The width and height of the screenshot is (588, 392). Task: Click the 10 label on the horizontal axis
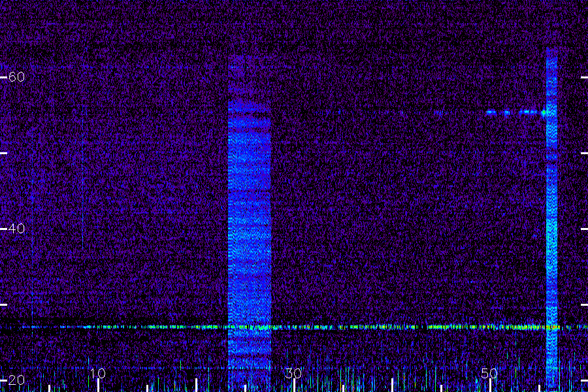97,374
